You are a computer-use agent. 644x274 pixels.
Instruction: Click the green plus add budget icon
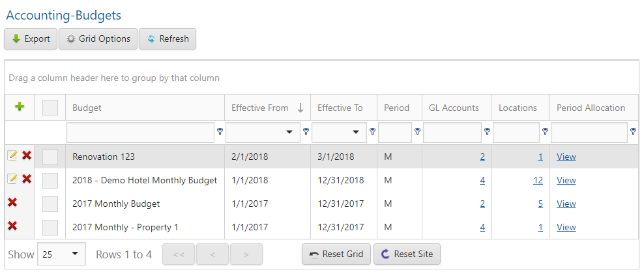pyautogui.click(x=19, y=107)
